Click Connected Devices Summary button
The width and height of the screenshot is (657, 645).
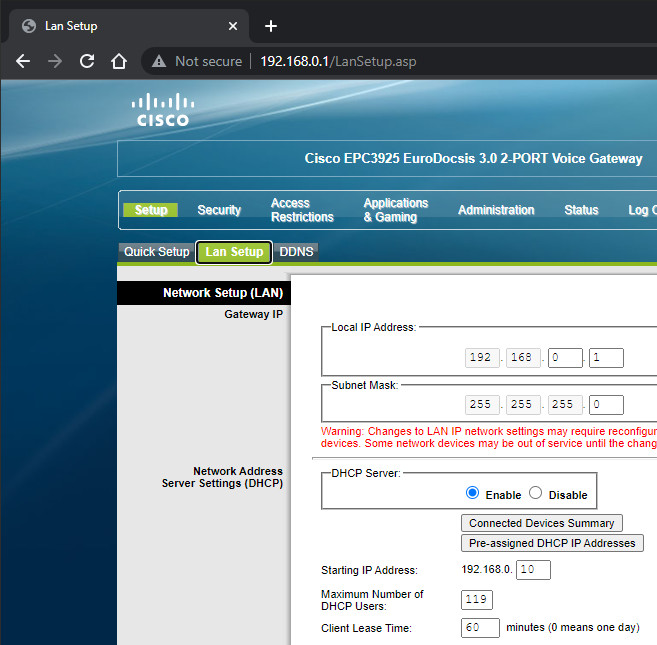(x=542, y=523)
